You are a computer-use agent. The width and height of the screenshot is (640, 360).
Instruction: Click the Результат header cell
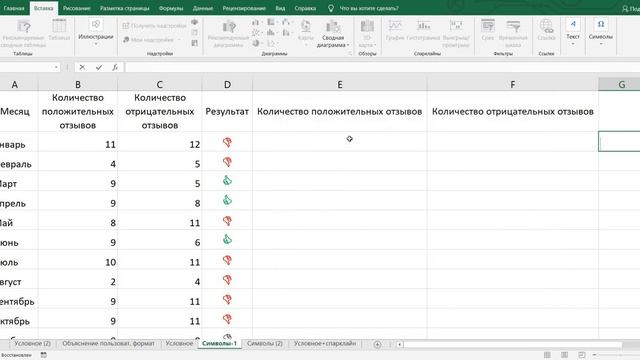click(x=227, y=111)
